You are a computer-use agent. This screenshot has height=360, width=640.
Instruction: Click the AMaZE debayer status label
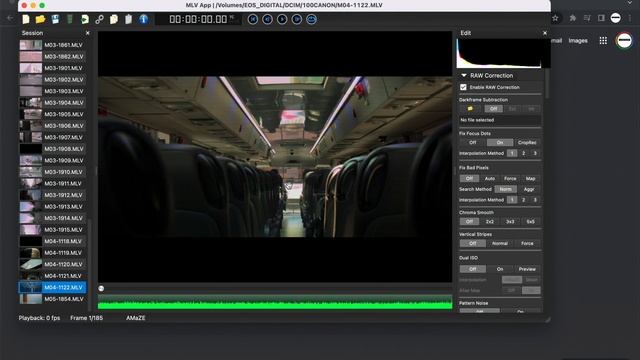coord(136,318)
